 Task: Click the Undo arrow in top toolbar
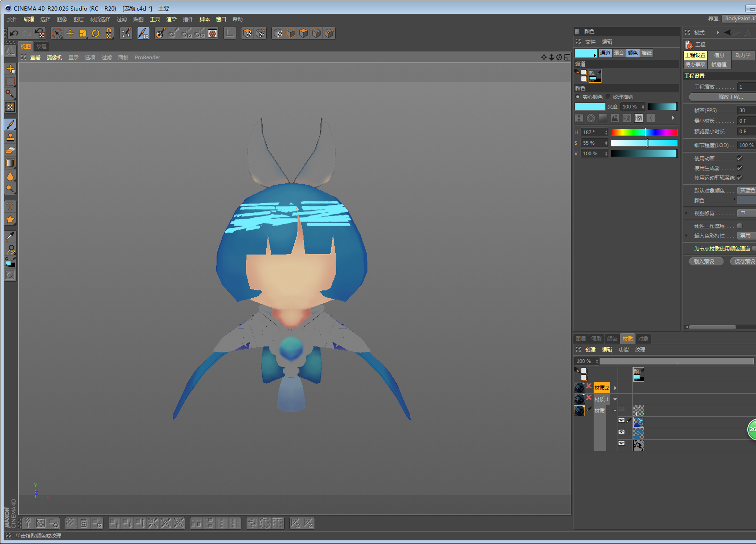pos(14,33)
